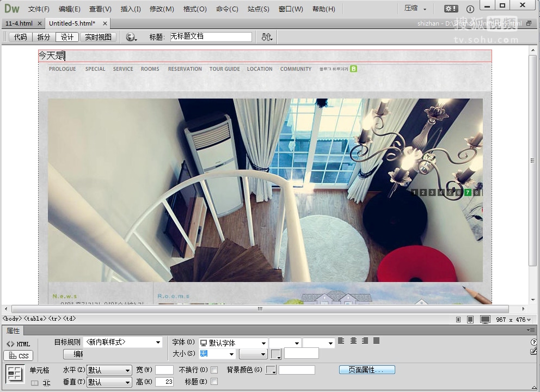Click the 编辑规则 edit rule button

coord(73,354)
